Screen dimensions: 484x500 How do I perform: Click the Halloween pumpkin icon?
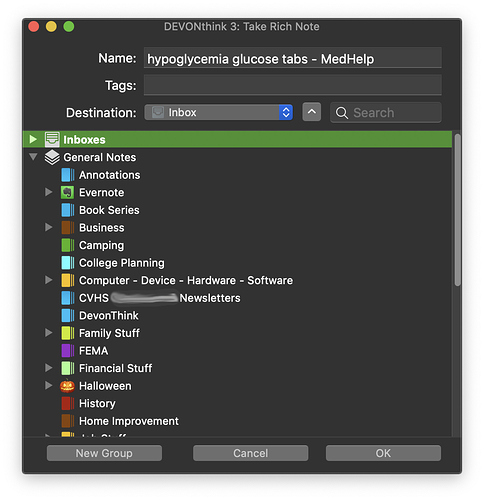67,386
